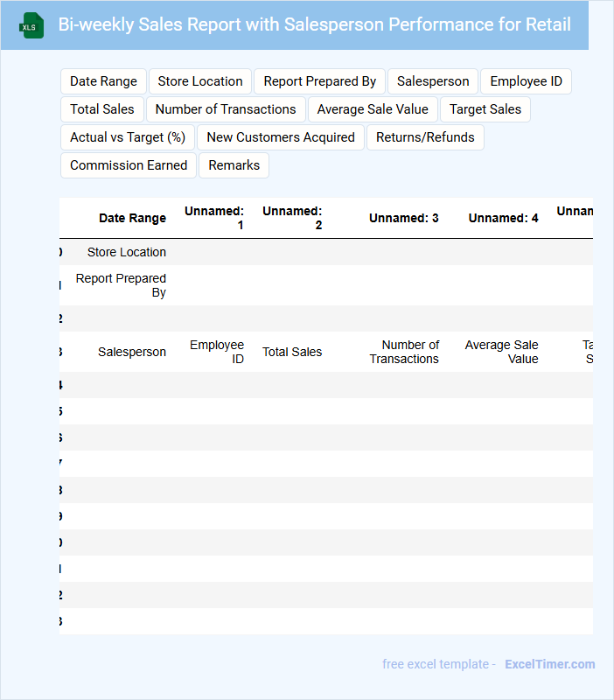Click the Employee ID tag
Image resolution: width=614 pixels, height=700 pixels.
point(526,81)
